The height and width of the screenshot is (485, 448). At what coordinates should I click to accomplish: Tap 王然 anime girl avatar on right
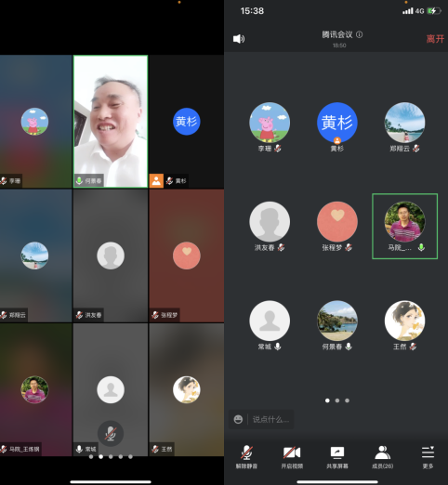click(x=404, y=321)
